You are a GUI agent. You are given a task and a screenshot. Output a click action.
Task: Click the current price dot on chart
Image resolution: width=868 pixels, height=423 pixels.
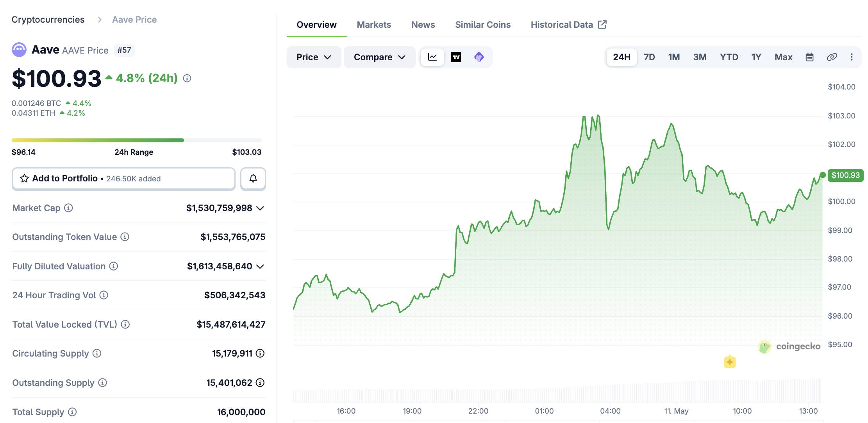(823, 175)
